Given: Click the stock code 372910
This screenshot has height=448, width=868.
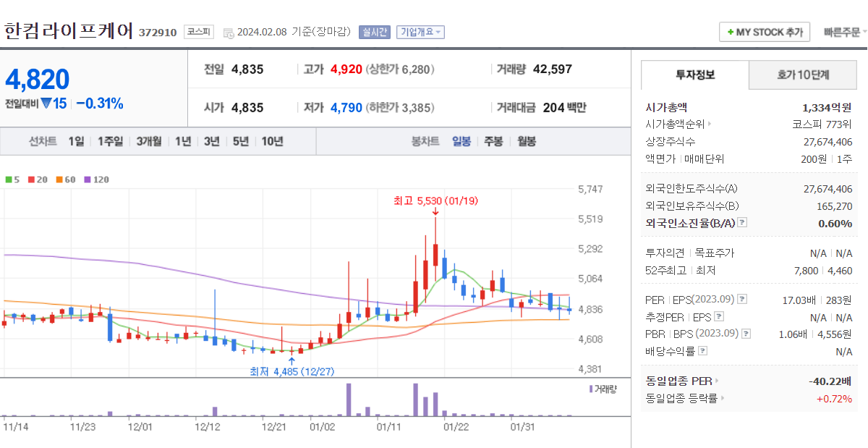Looking at the screenshot, I should pyautogui.click(x=158, y=33).
